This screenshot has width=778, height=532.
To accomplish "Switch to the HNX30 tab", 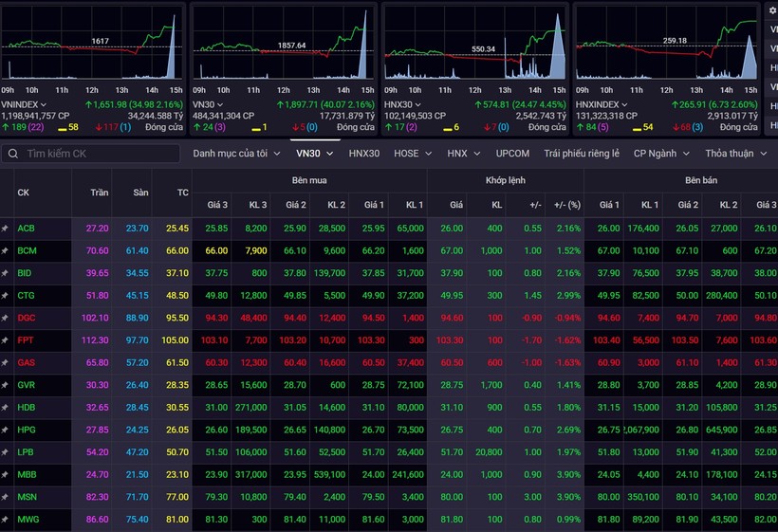I will coord(364,154).
